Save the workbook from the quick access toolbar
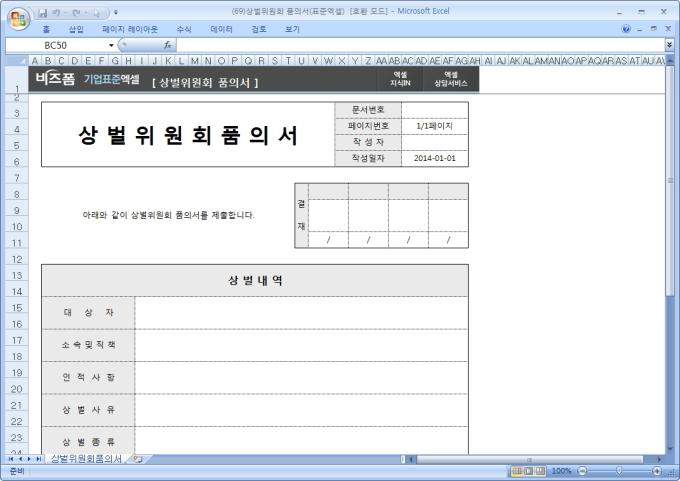 click(42, 13)
